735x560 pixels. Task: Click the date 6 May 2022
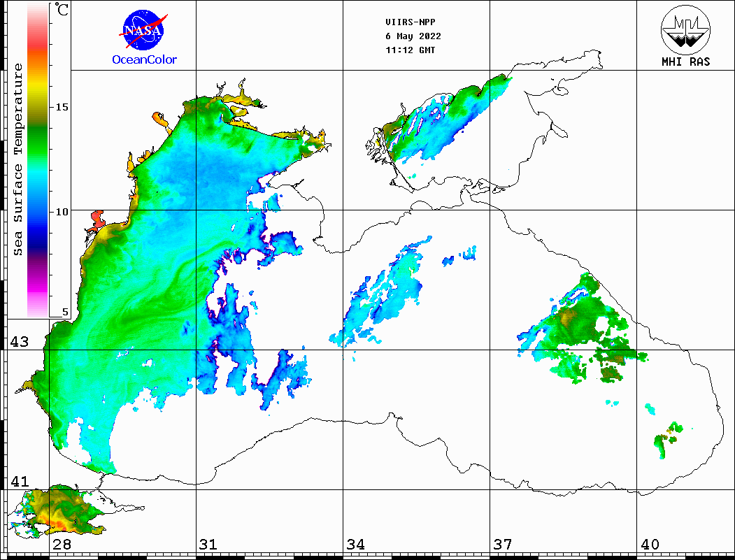(x=413, y=36)
